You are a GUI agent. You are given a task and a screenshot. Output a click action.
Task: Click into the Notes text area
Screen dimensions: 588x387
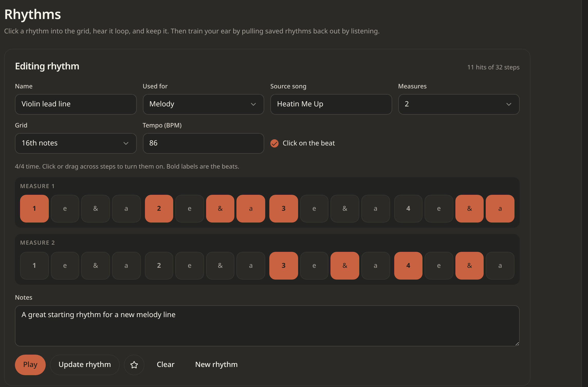click(x=267, y=326)
